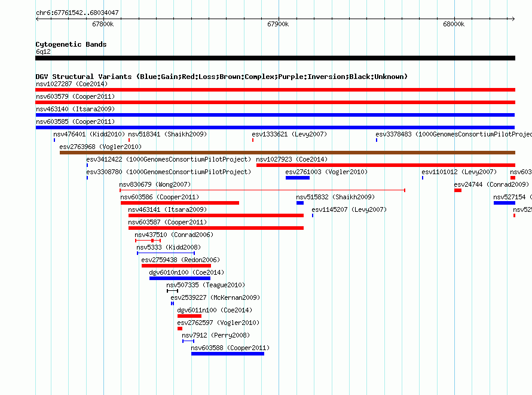The height and width of the screenshot is (395, 532).
Task: Click the nsv5333 (Kidd2008) blue span line
Action: (166, 253)
